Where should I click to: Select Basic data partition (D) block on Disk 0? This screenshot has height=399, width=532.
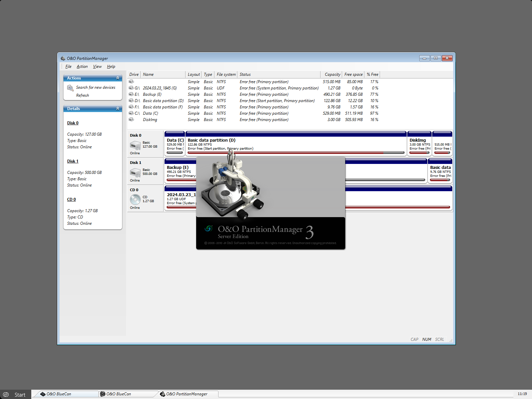click(x=296, y=143)
